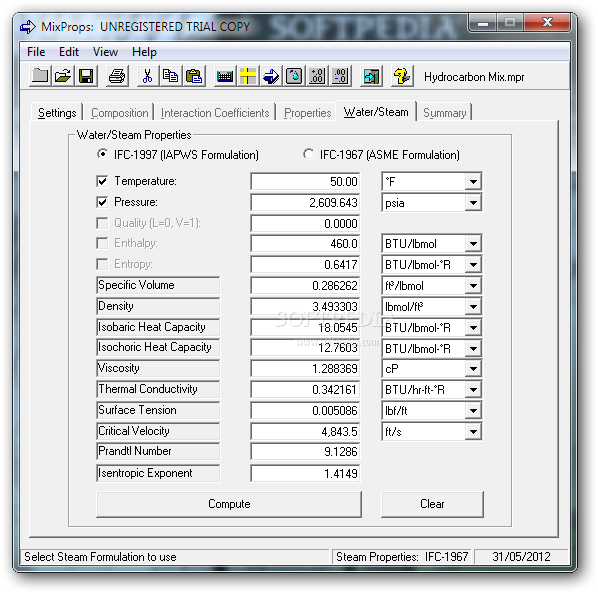Toggle the Enthalpy checkbox
Viewport: 598px width, 593px height.
pos(102,243)
